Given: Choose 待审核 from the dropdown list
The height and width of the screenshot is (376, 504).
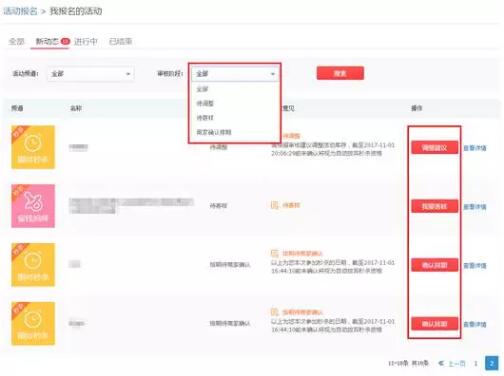Looking at the screenshot, I should [x=205, y=118].
